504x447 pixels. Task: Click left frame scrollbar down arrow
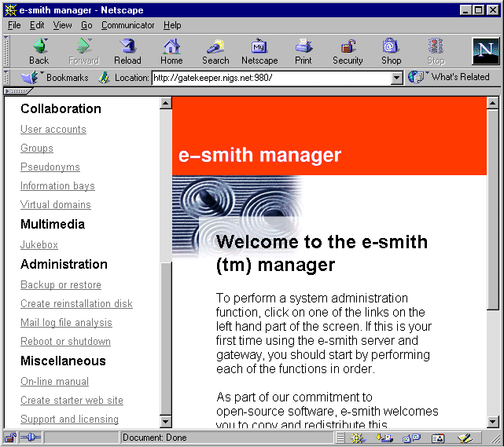(x=166, y=421)
